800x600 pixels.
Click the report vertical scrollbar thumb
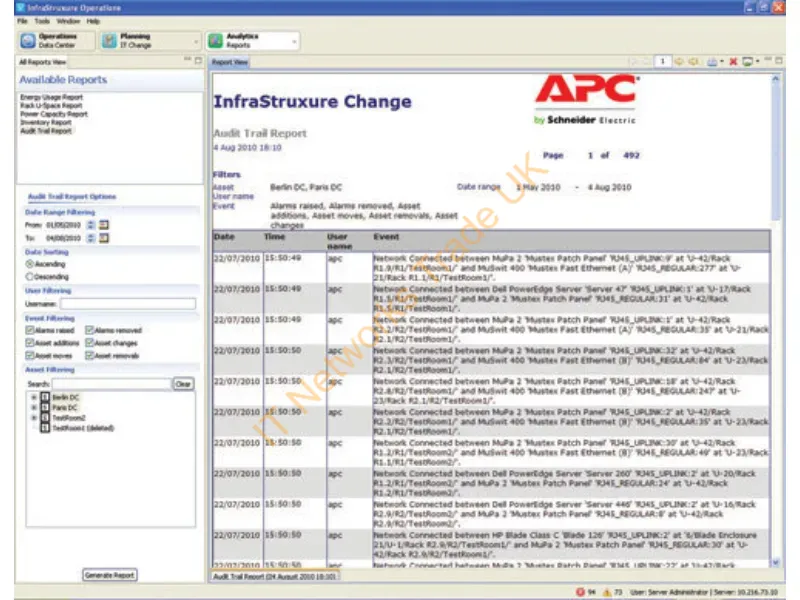(x=776, y=152)
